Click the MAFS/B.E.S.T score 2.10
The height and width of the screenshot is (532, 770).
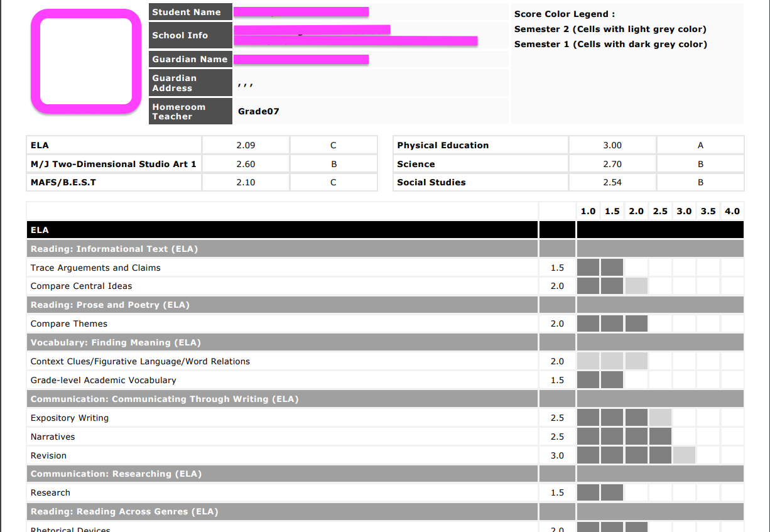[246, 182]
